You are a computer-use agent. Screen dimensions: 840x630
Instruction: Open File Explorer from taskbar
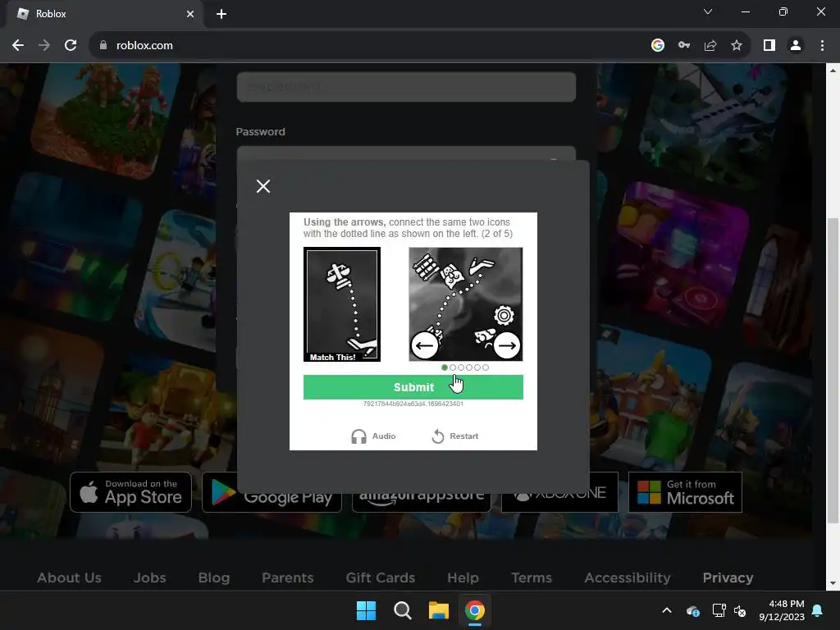pos(439,610)
